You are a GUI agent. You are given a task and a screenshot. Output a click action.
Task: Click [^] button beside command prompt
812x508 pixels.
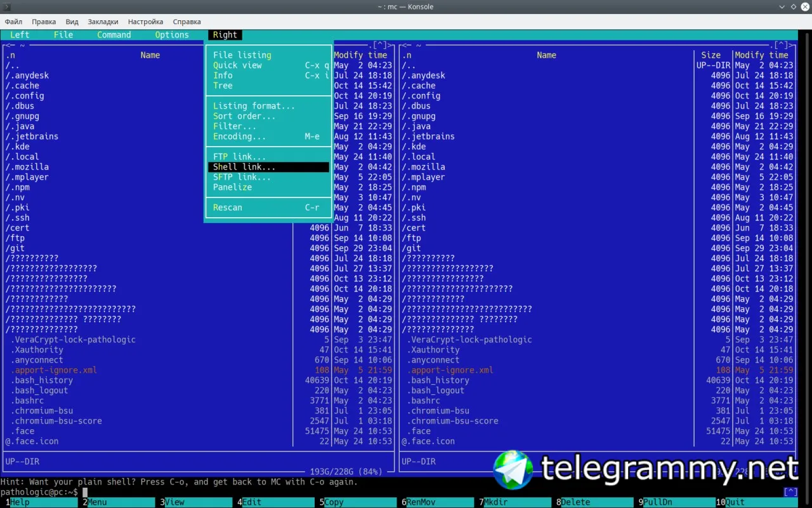pyautogui.click(x=790, y=492)
